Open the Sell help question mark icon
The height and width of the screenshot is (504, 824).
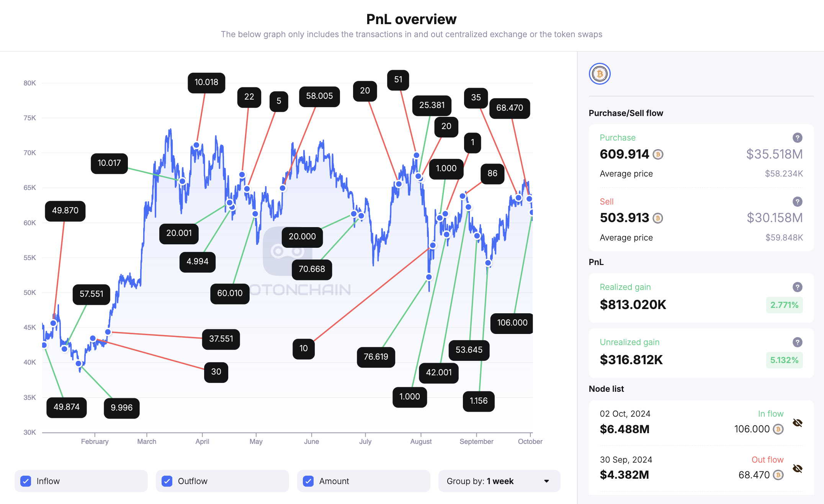[x=797, y=202]
